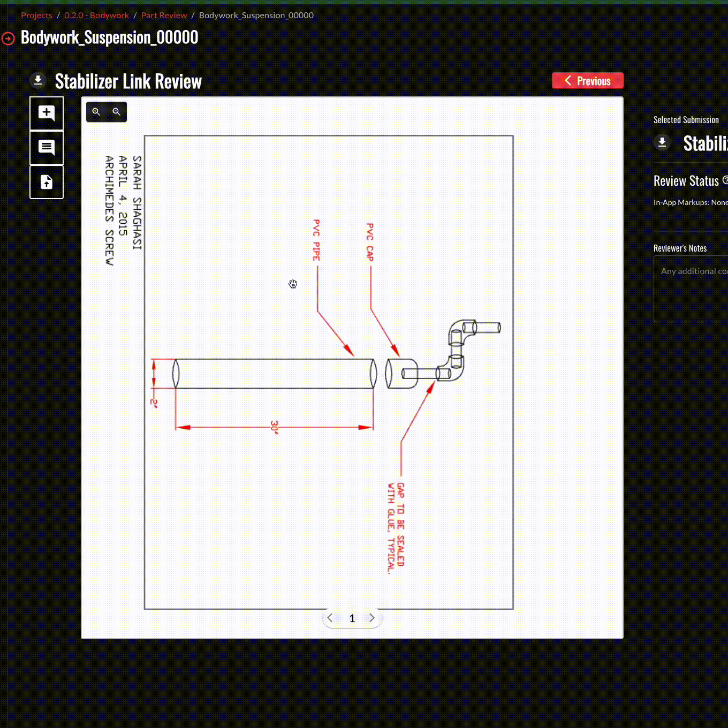The height and width of the screenshot is (728, 728).
Task: Click the In-App Markups: None text
Action: click(691, 202)
